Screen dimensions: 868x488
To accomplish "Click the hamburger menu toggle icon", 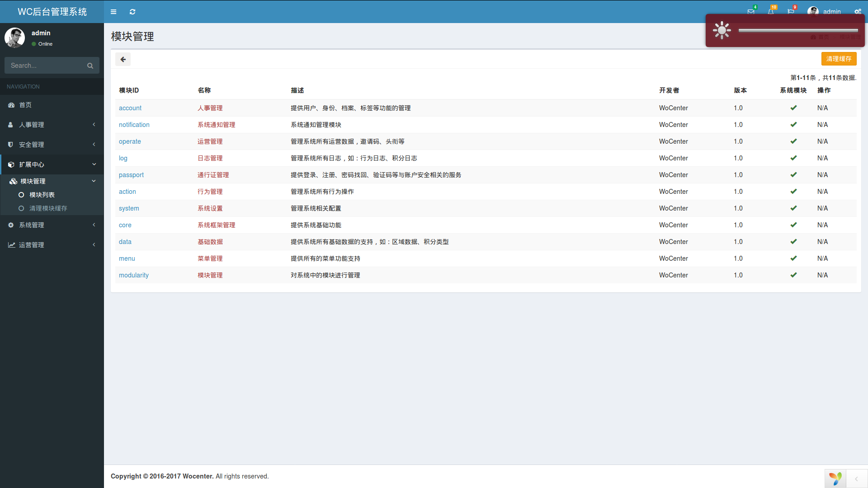I will [114, 11].
